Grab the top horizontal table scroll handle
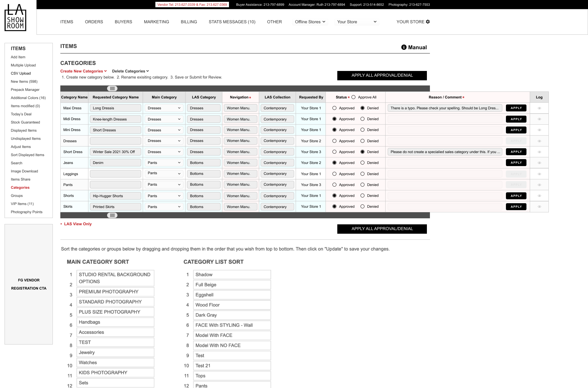 112,88
